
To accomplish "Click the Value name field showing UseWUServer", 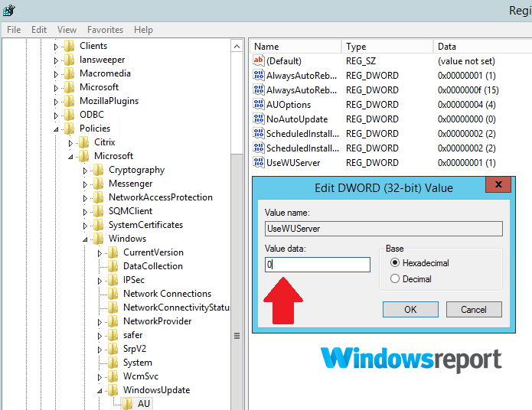I will 383,229.
